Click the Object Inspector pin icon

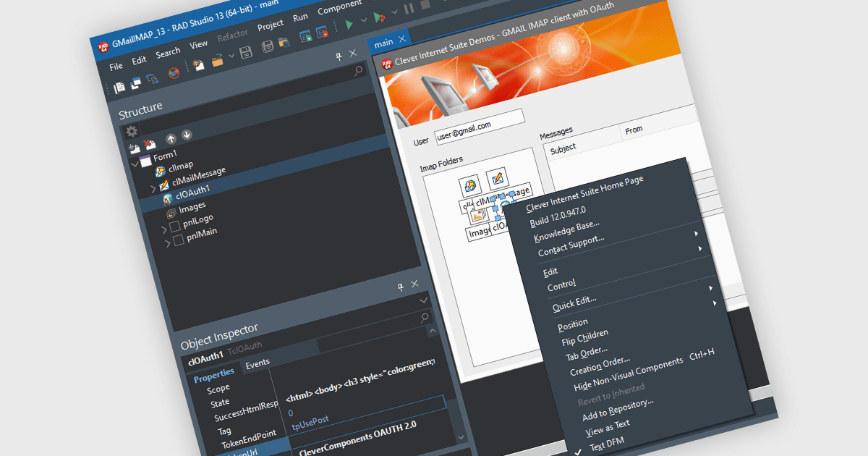click(x=399, y=287)
